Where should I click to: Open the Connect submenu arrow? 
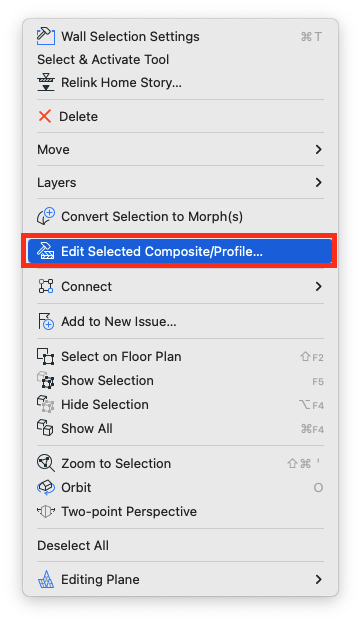318,286
